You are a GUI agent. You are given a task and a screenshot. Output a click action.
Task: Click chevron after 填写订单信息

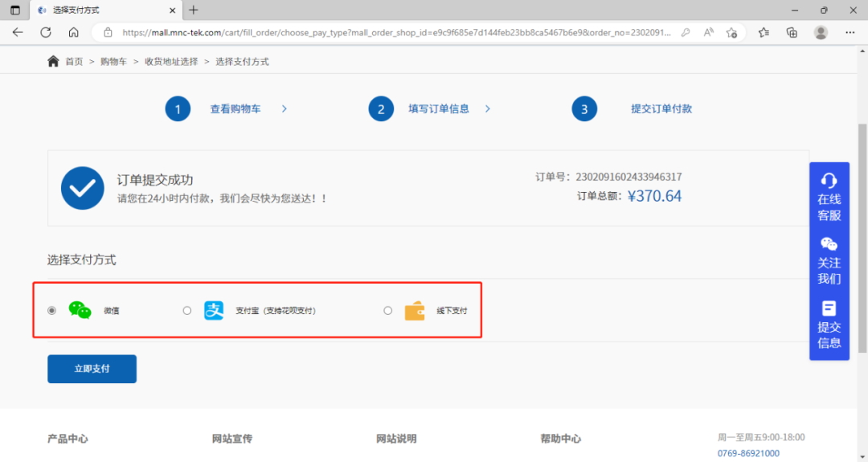(x=488, y=109)
